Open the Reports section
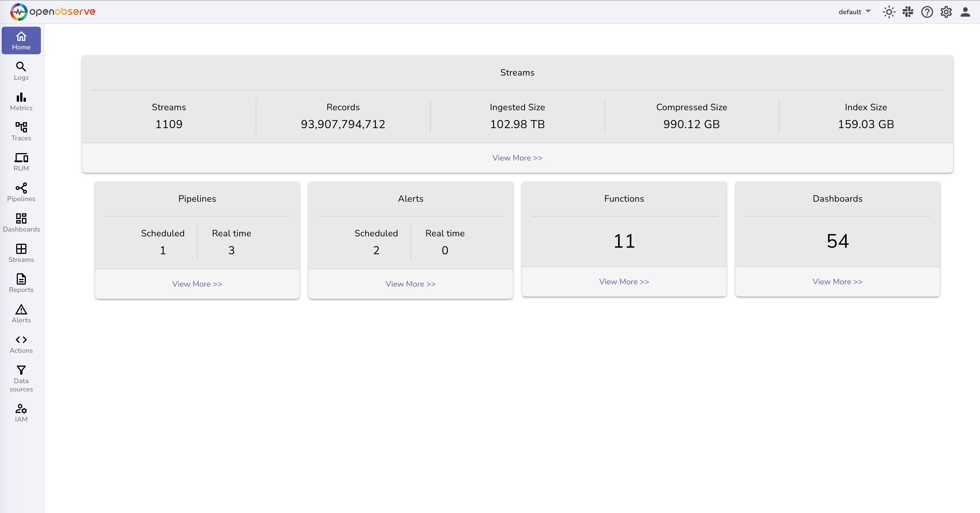 pos(21,283)
